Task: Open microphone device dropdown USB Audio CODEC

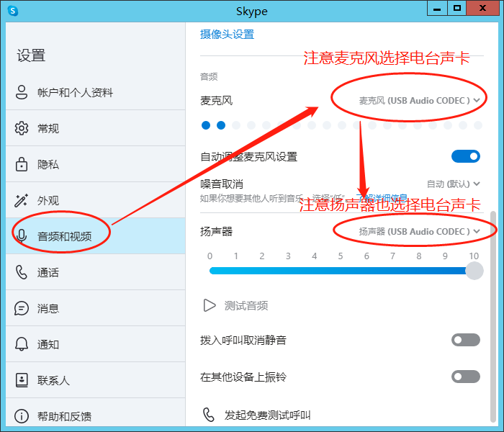Action: coord(419,101)
